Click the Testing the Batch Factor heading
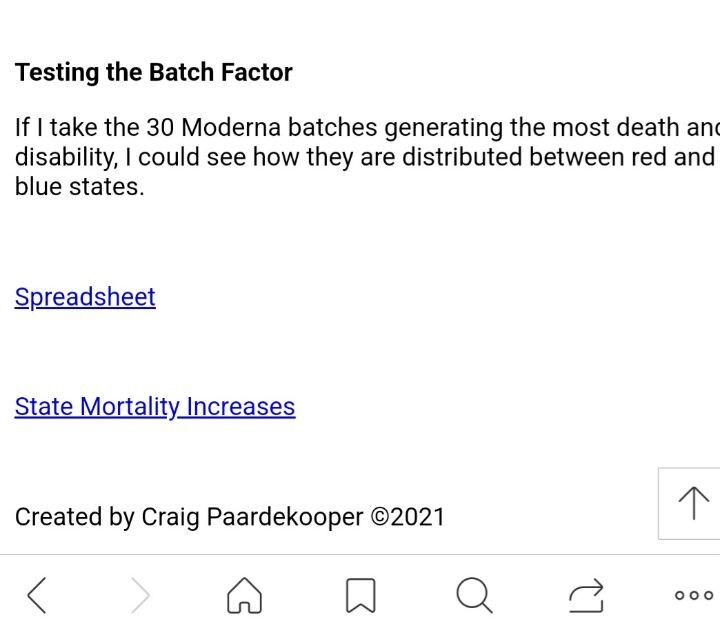Screen dimensions: 720x635 pos(153,73)
